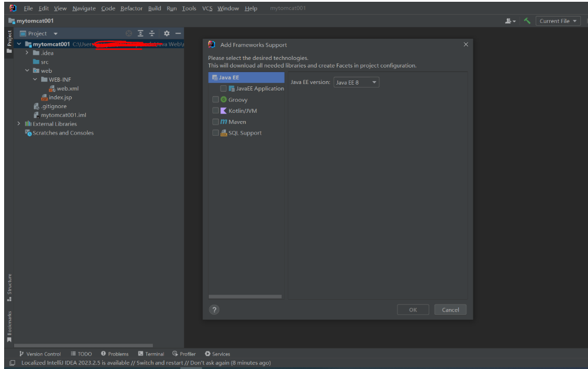This screenshot has height=369, width=588.
Task: Open the File menu
Action: point(28,8)
